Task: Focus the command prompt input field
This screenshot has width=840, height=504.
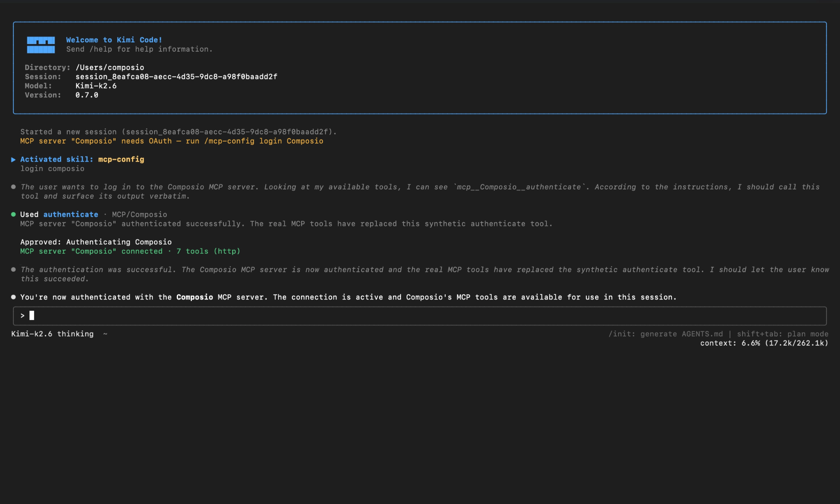Action: click(420, 316)
